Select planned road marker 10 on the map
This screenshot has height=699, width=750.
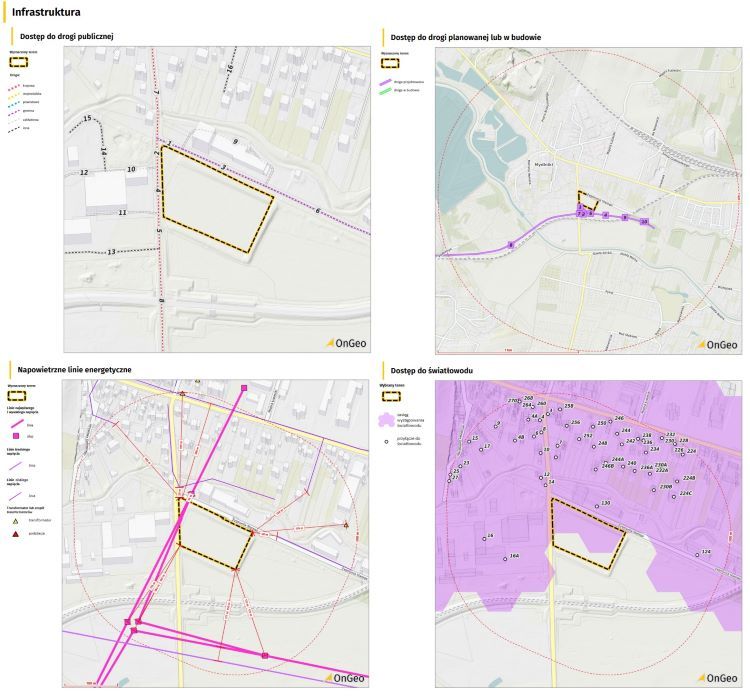(x=644, y=221)
